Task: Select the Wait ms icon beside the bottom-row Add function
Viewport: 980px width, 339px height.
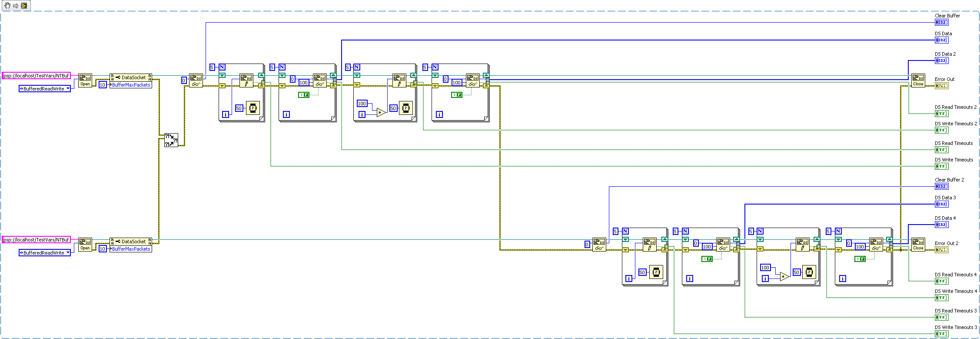Action: pos(809,272)
